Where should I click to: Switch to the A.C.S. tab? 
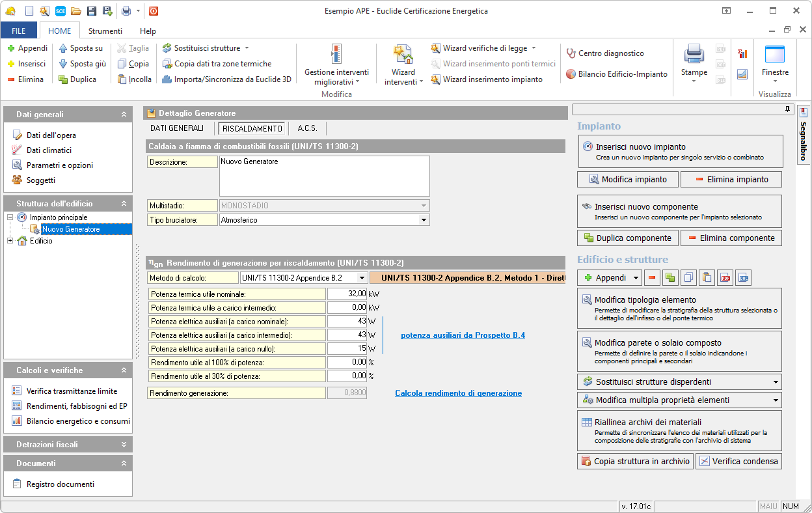click(x=307, y=128)
